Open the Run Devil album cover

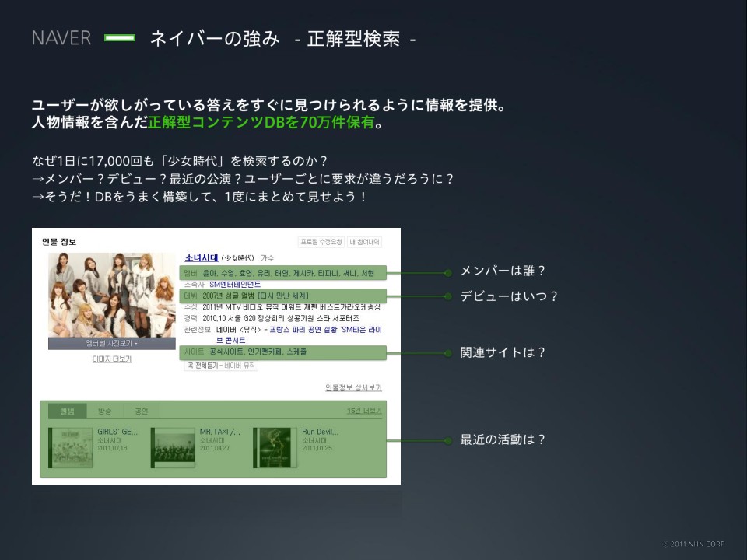(x=275, y=448)
